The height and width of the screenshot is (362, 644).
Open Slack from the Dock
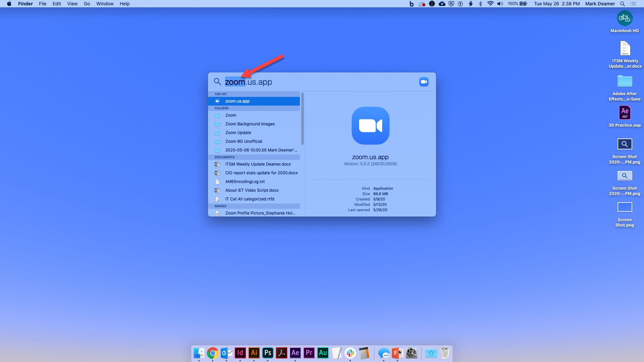(x=350, y=353)
